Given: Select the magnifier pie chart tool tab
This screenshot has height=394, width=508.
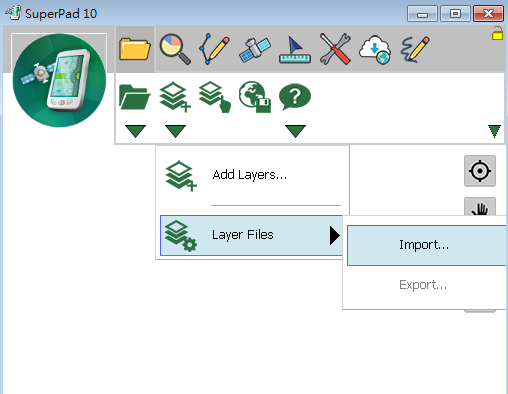Looking at the screenshot, I should tap(175, 49).
